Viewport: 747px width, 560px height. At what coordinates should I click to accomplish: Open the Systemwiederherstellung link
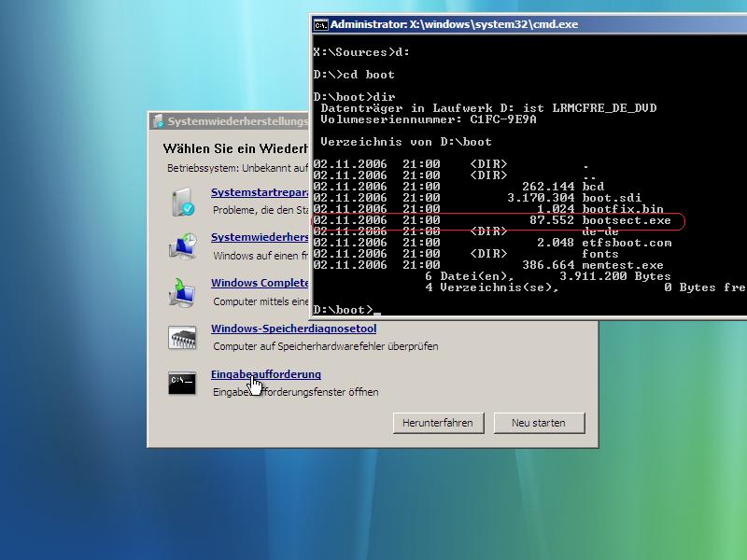coord(260,237)
